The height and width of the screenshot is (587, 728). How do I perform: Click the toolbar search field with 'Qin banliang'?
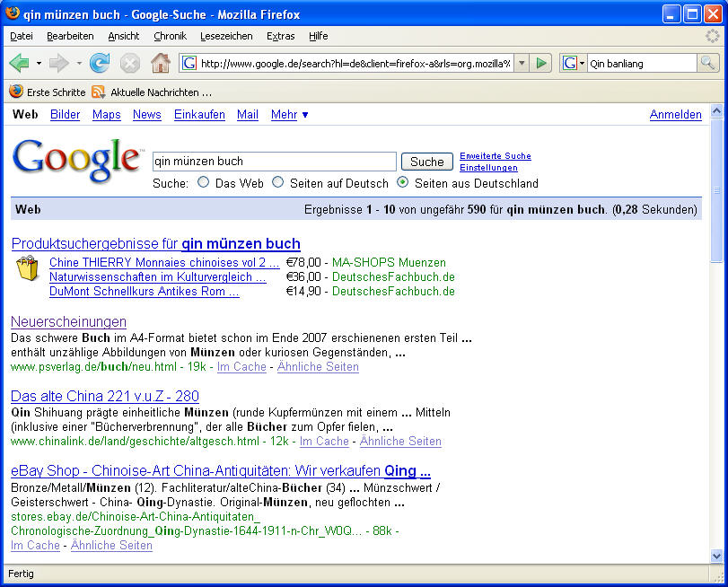[643, 63]
